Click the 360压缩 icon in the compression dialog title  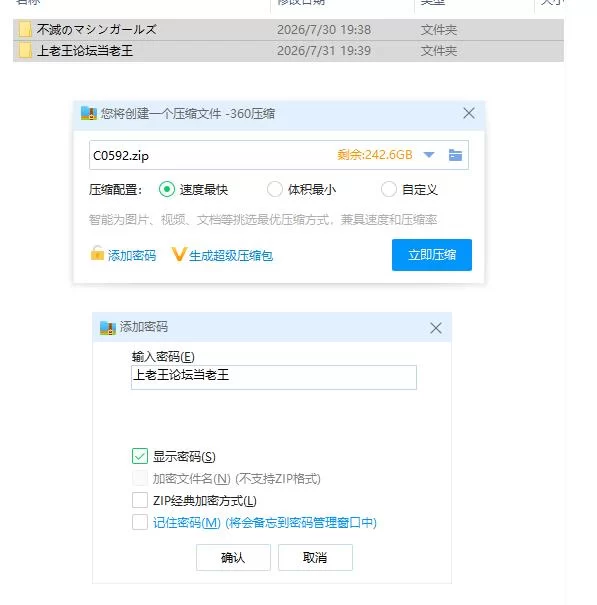pyautogui.click(x=89, y=113)
